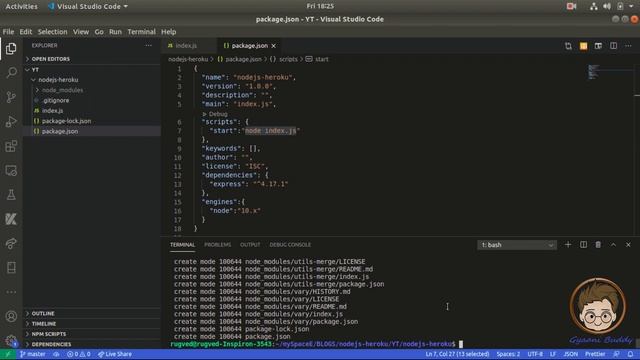Screen dimensions: 640x360
Task: Open the bash terminal selector dropdown
Action: tap(517, 245)
